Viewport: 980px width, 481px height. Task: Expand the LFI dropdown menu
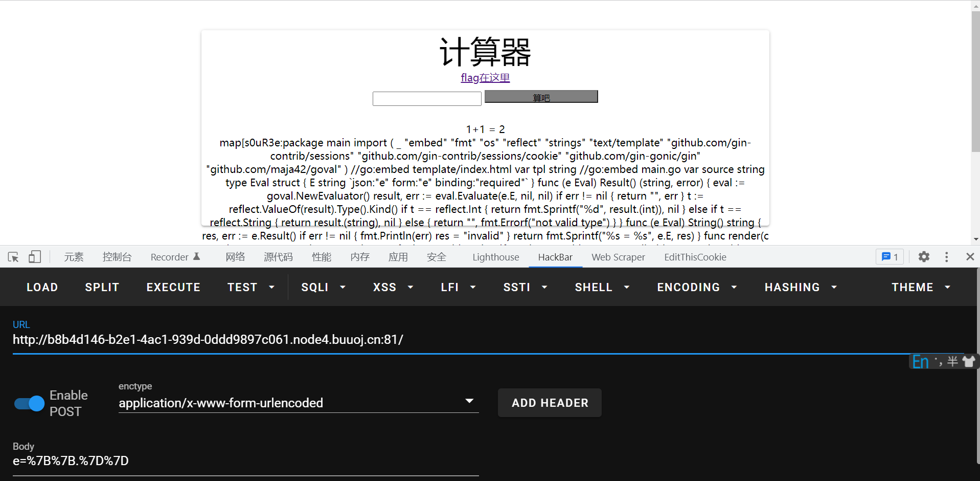pos(459,288)
